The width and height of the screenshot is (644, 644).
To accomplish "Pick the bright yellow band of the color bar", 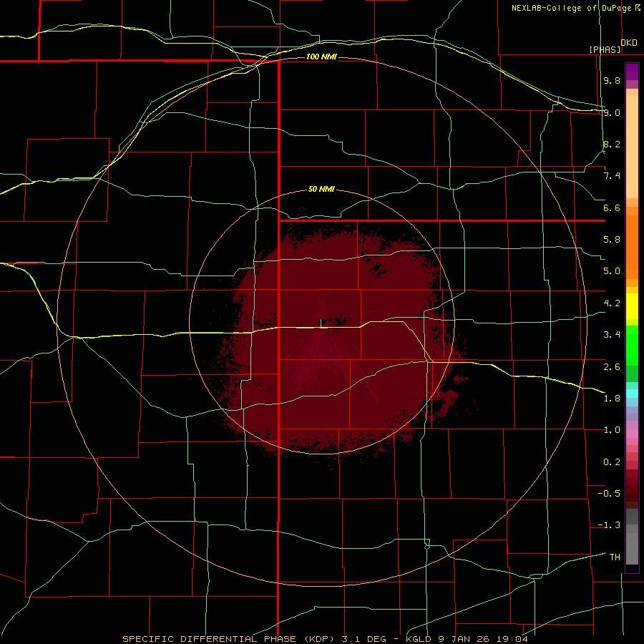I will (x=632, y=306).
